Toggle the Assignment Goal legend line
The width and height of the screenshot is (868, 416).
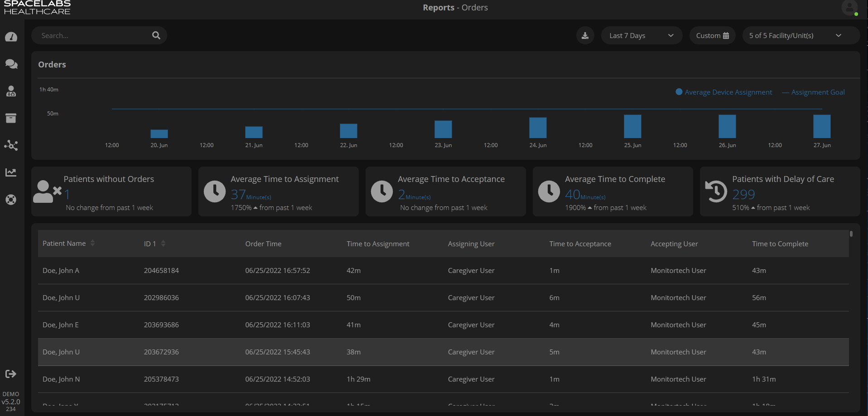(813, 92)
